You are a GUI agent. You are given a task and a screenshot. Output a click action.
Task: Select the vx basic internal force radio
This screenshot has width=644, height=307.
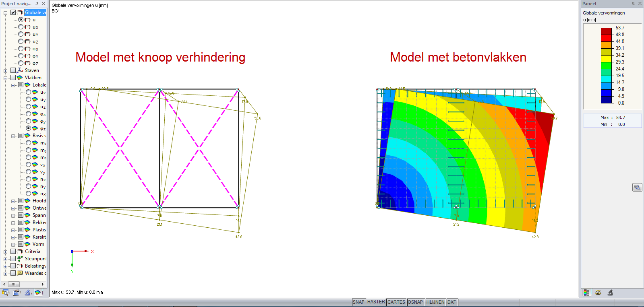[x=28, y=165]
